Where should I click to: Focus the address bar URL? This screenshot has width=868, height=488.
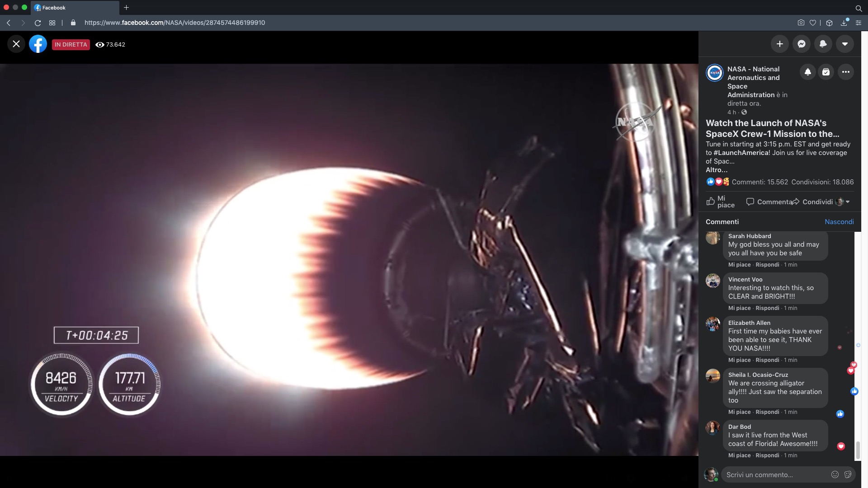[x=175, y=23]
